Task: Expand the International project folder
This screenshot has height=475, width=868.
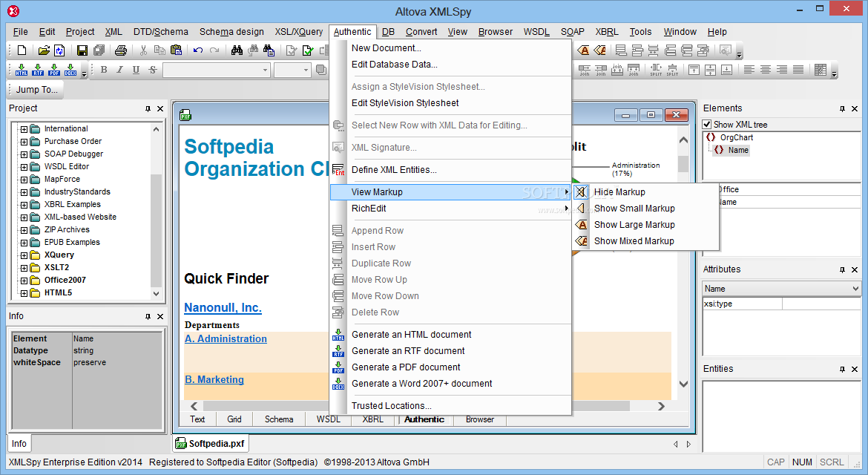Action: pos(24,129)
